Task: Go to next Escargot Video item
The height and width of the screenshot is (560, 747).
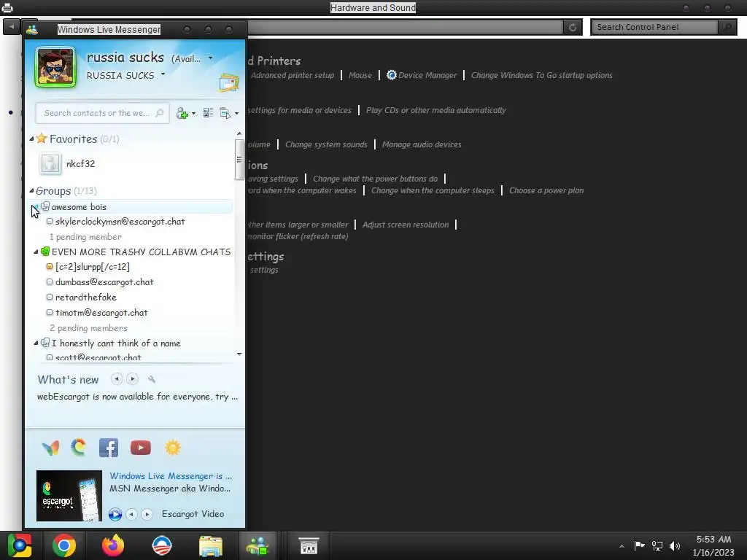Action: (147, 514)
